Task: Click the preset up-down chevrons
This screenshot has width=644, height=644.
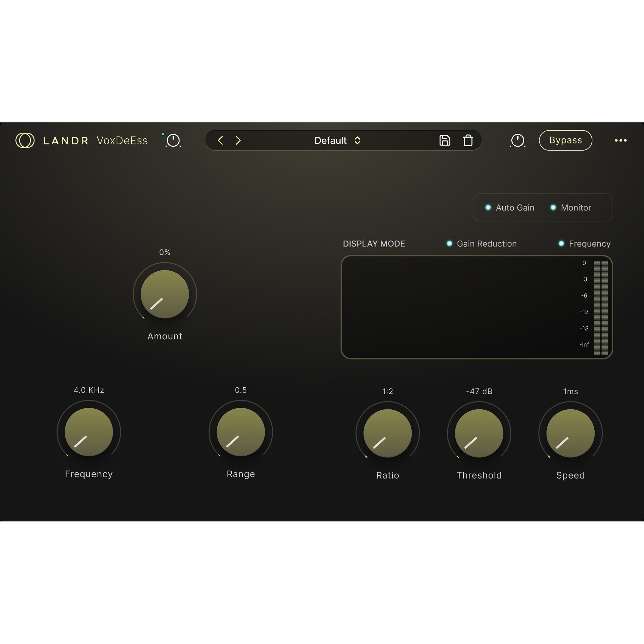Action: (x=357, y=140)
